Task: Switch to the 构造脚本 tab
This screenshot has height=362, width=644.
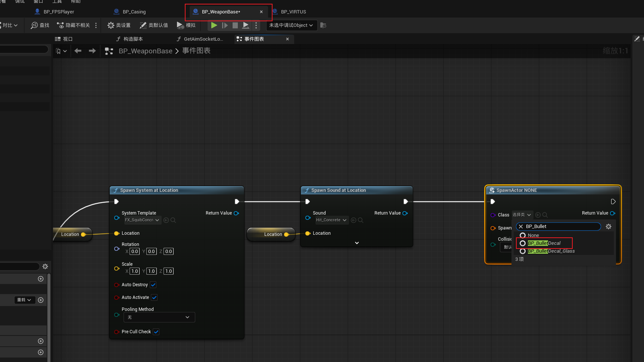Action: (x=130, y=39)
